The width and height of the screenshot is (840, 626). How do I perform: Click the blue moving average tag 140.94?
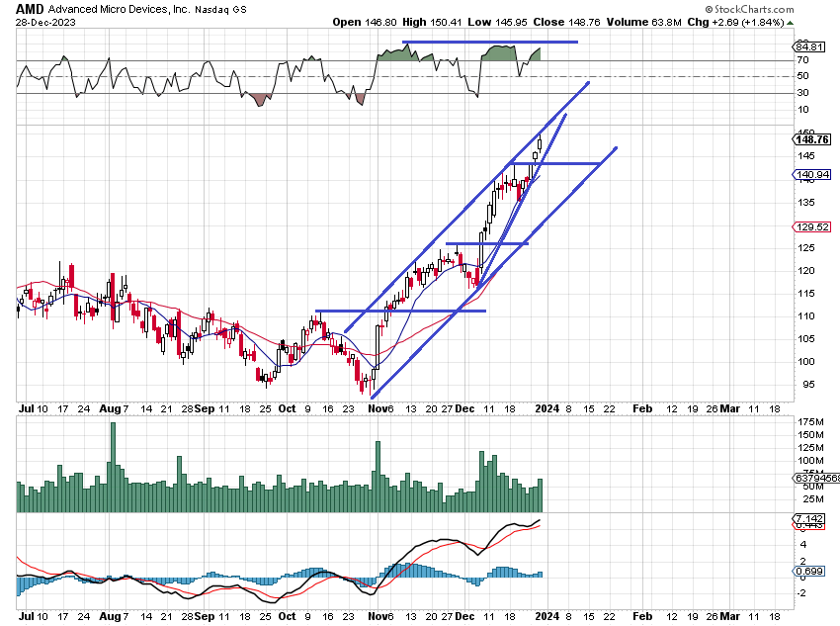point(811,174)
